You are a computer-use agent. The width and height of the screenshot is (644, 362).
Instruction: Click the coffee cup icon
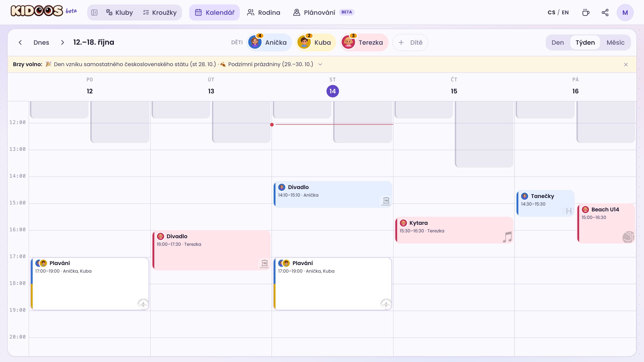(x=586, y=13)
